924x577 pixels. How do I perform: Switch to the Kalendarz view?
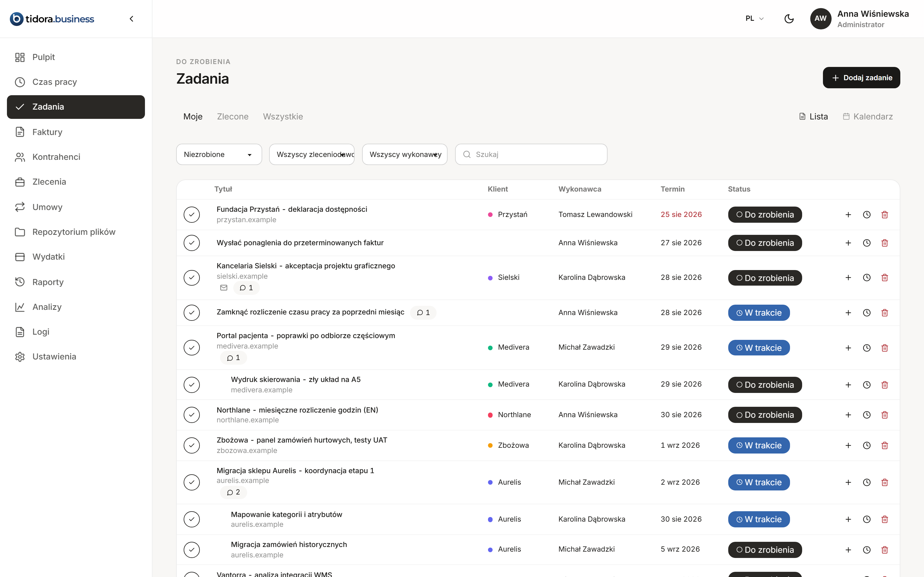[x=868, y=116]
